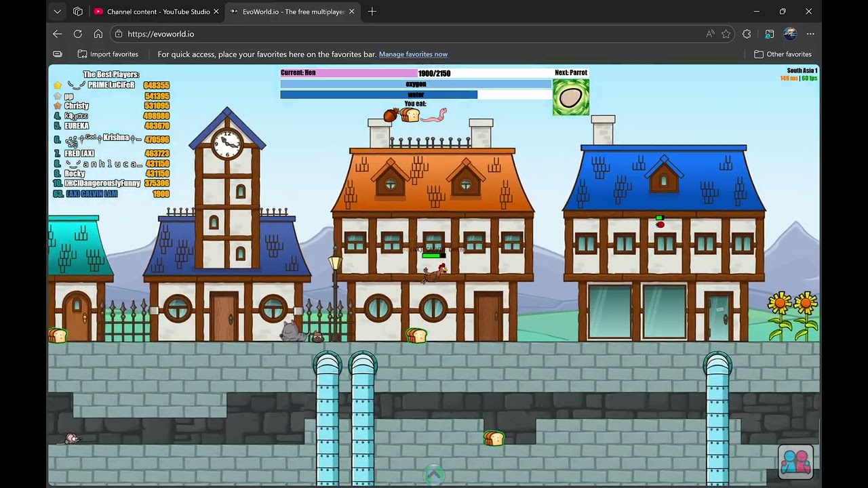Open the browser profile avatar
Image resolution: width=868 pixels, height=488 pixels.
click(790, 34)
